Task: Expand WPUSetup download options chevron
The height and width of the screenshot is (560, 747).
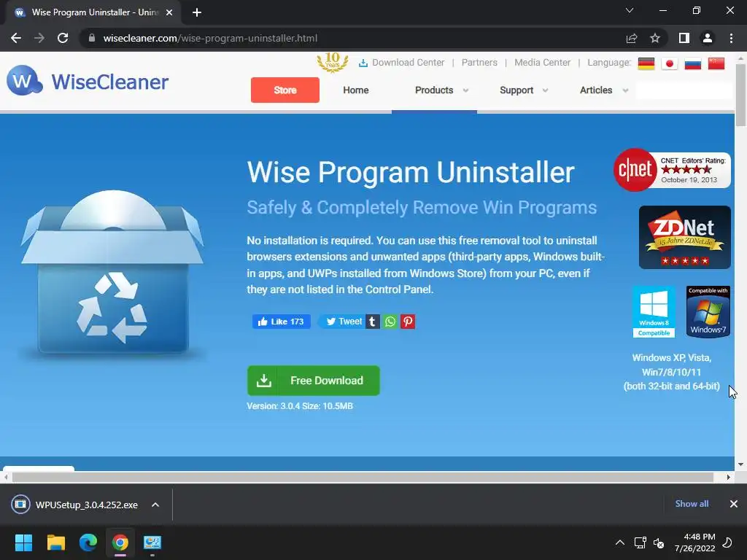Action: click(x=155, y=505)
